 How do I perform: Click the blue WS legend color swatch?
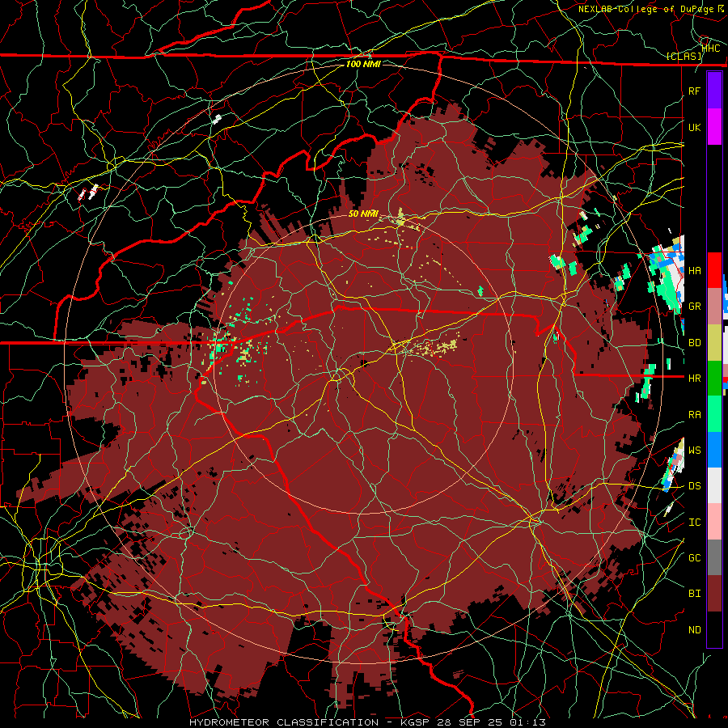pyautogui.click(x=714, y=450)
